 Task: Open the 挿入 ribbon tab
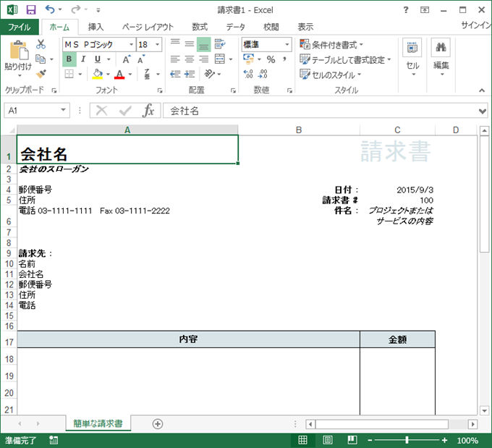pos(96,27)
